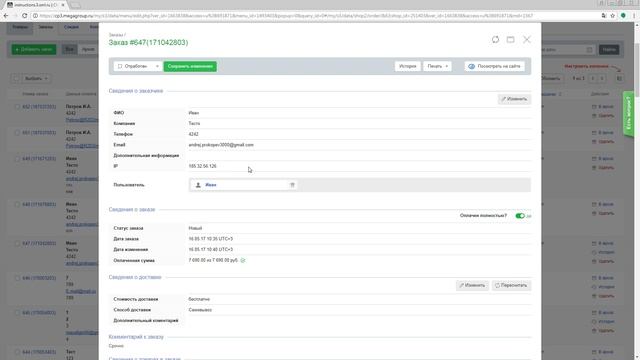Viewport: 640px width, 360px height.
Task: Select the checkbox for order 647
Action: [17, 243]
